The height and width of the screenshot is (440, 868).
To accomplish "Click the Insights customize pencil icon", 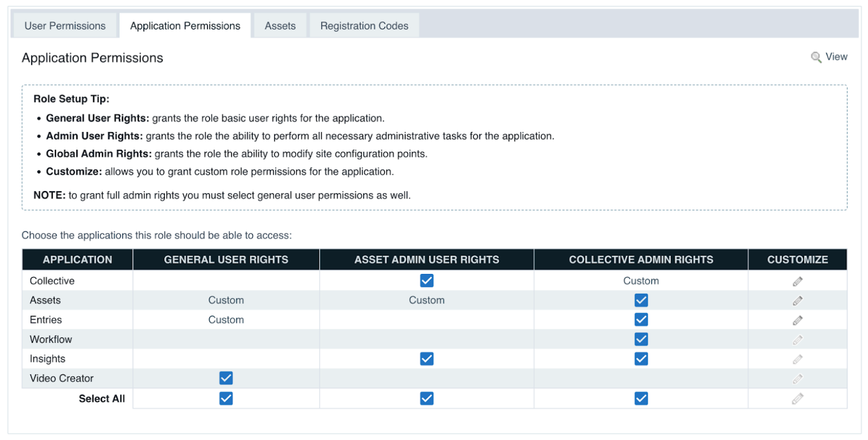I will tap(797, 358).
